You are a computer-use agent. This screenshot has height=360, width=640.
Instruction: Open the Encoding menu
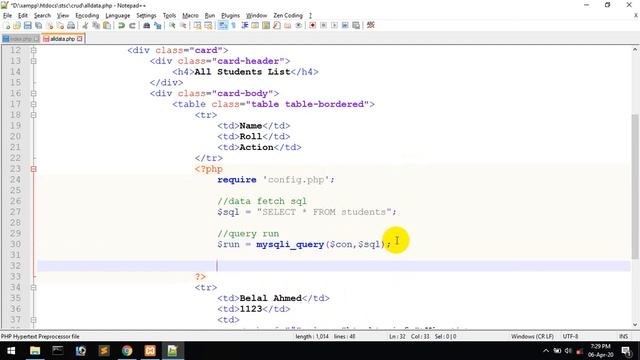[87, 15]
